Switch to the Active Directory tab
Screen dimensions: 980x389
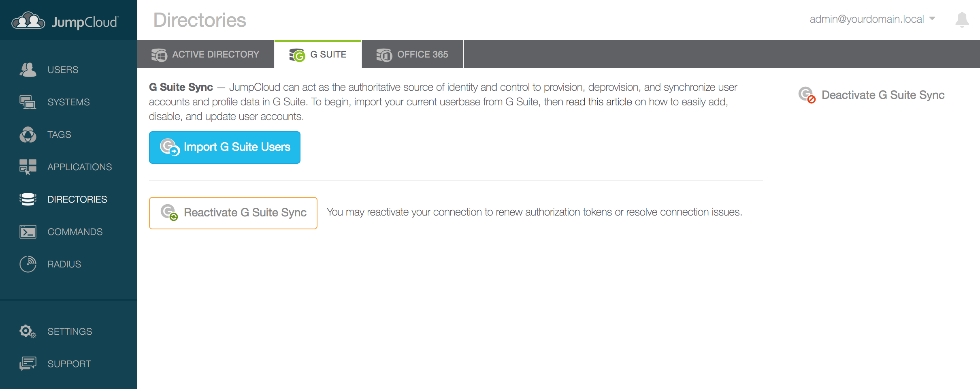pyautogui.click(x=205, y=54)
